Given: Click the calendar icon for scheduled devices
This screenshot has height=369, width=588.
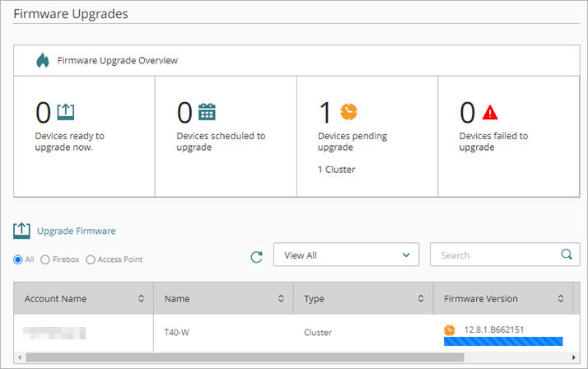Looking at the screenshot, I should coord(208,111).
